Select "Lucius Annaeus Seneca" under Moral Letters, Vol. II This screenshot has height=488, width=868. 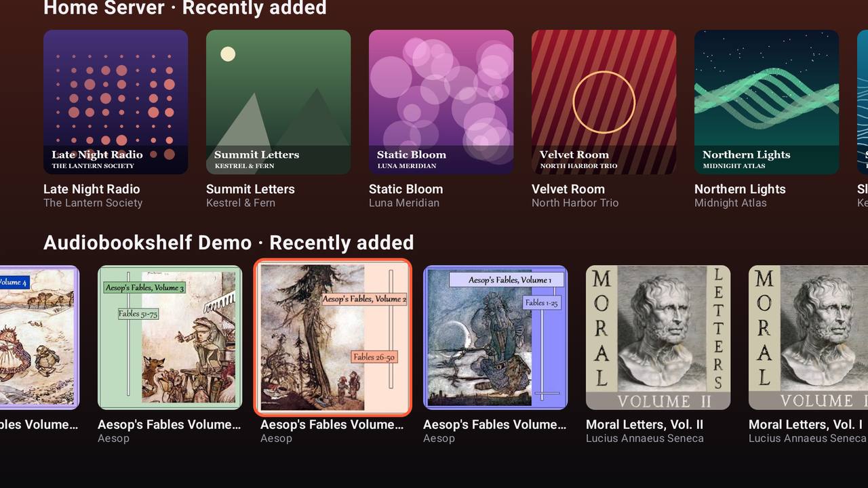(645, 439)
